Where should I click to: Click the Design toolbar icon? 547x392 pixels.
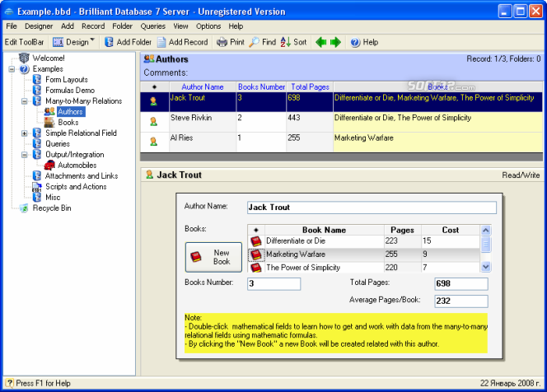click(58, 42)
